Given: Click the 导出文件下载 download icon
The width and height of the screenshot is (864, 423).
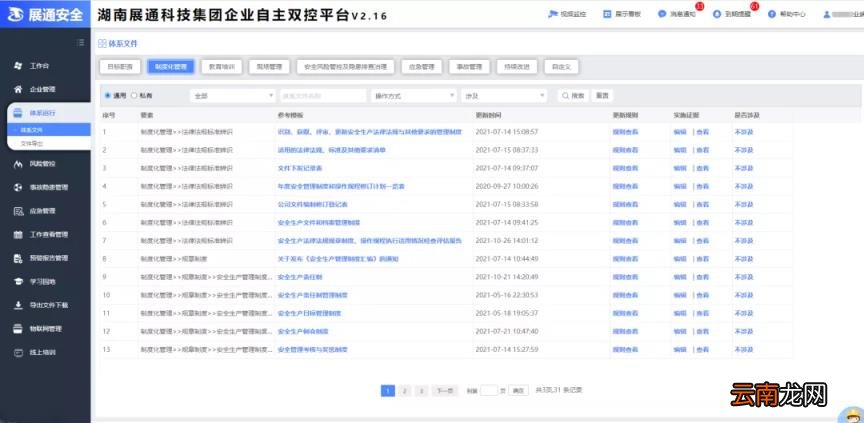Looking at the screenshot, I should 18,305.
